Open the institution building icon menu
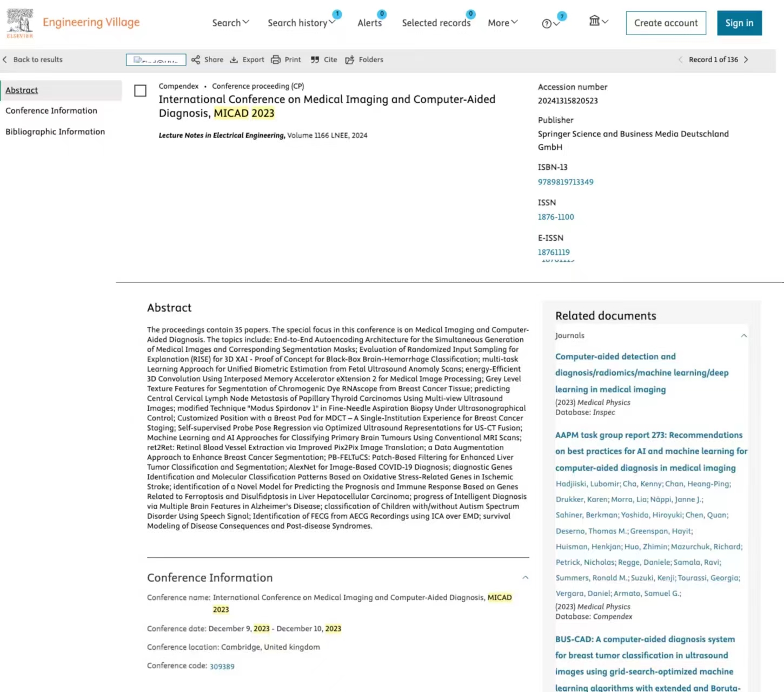The image size is (784, 692). pyautogui.click(x=595, y=21)
